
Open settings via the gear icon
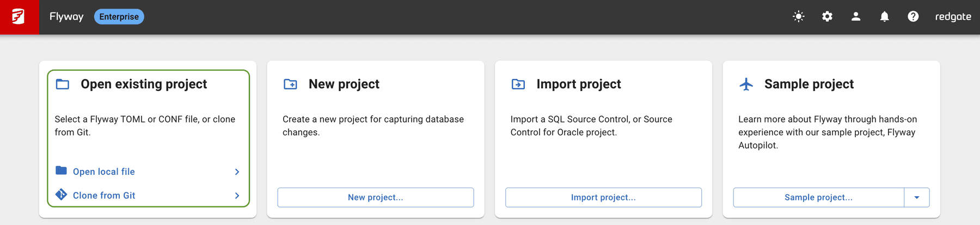click(x=827, y=17)
